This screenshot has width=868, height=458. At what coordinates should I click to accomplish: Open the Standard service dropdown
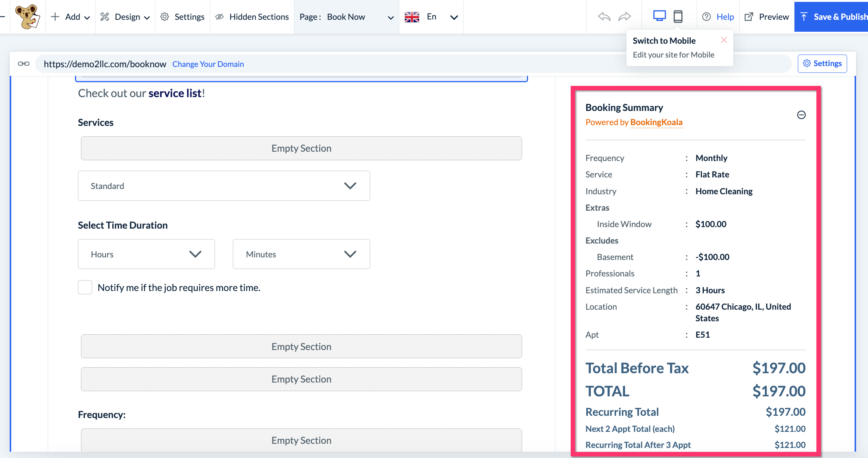click(x=224, y=186)
